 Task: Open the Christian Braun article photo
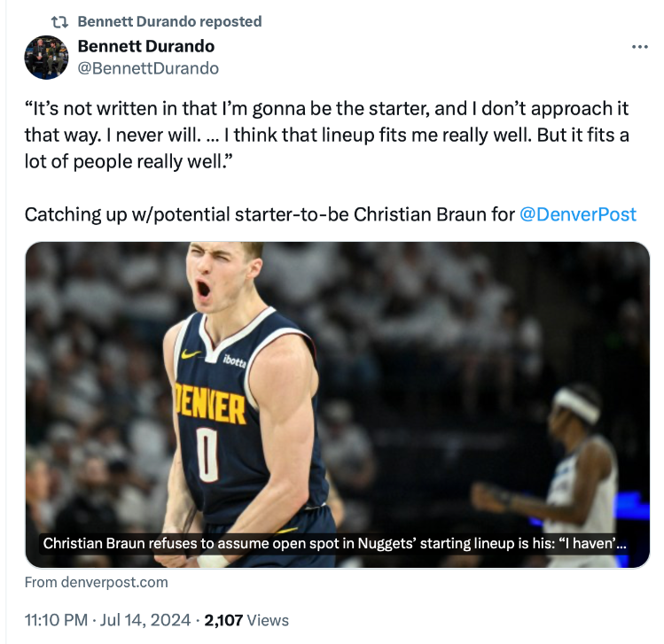point(337,390)
